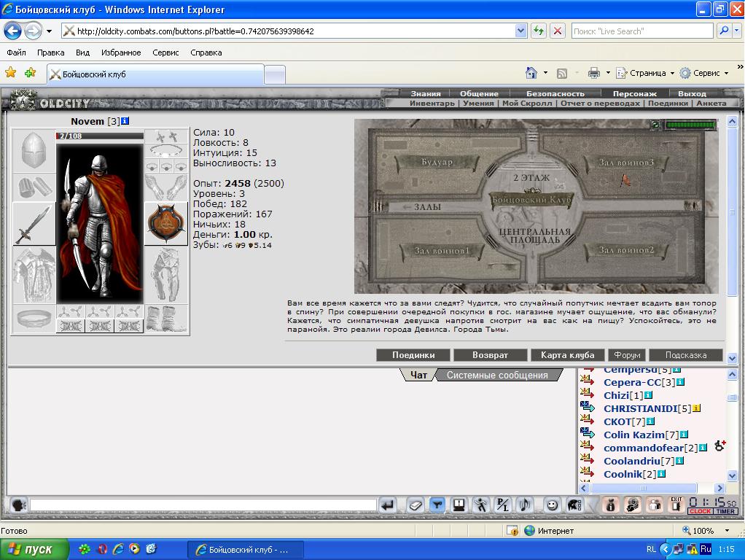Click the bracers equipment slot
This screenshot has width=745, height=560.
(34, 187)
